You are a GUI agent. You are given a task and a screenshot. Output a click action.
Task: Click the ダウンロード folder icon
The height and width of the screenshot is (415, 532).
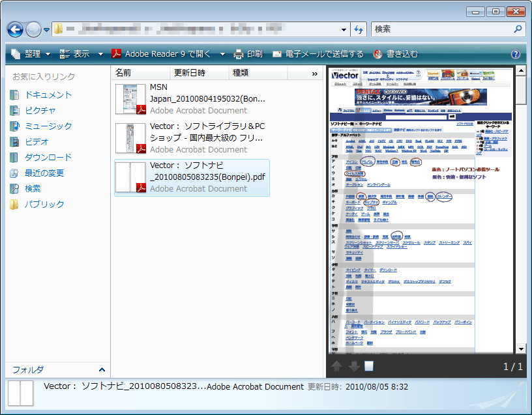coord(14,157)
